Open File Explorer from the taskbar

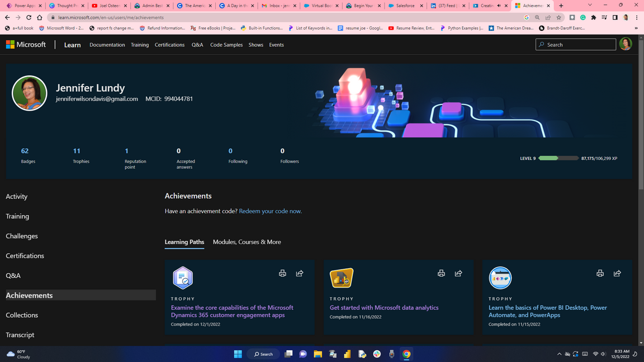(318, 354)
